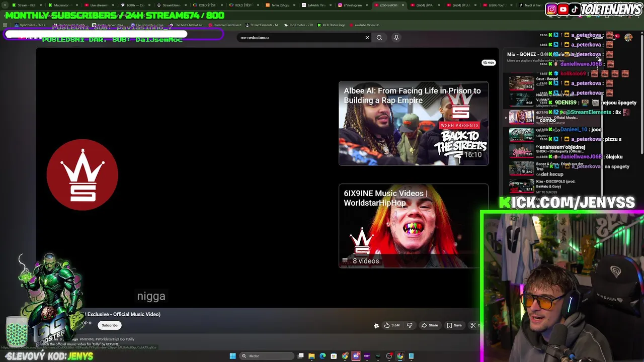Switch to the StreamElements browser tab

172,5
